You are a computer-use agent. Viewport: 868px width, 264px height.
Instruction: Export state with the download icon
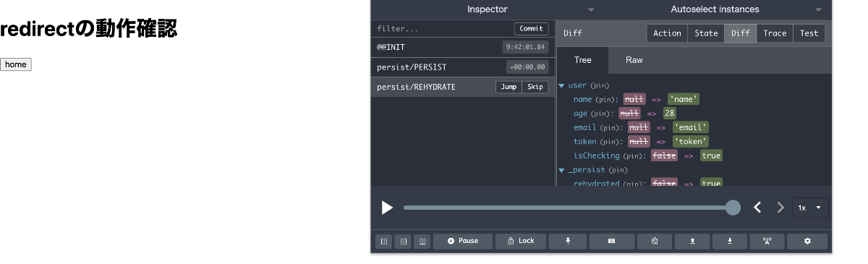[x=730, y=241]
